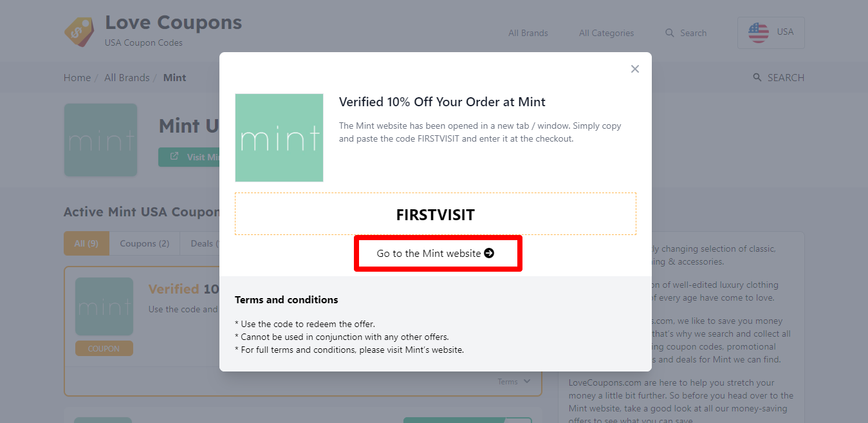Open the All Categories menu item
The width and height of the screenshot is (868, 423).
[x=606, y=33]
